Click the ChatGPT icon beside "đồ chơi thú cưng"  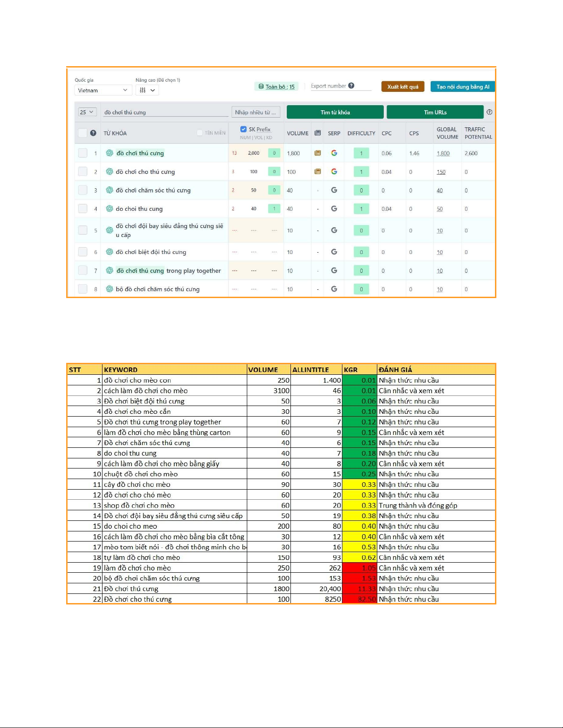pyautogui.click(x=109, y=153)
